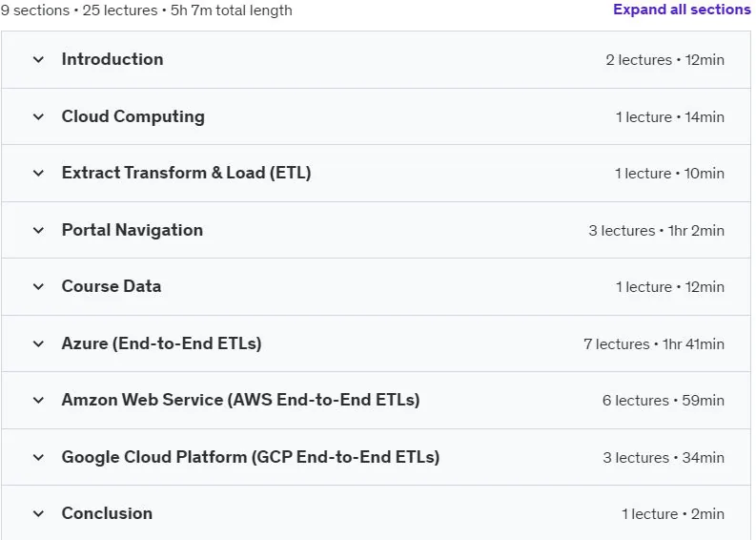Open Extract Transform & Load (ETL) title

pyautogui.click(x=186, y=173)
